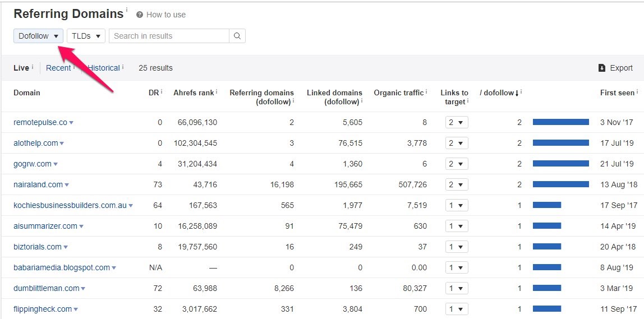Viewport: 644px width, 319px height.
Task: Open the Dofollow filter dropdown
Action: click(x=38, y=36)
